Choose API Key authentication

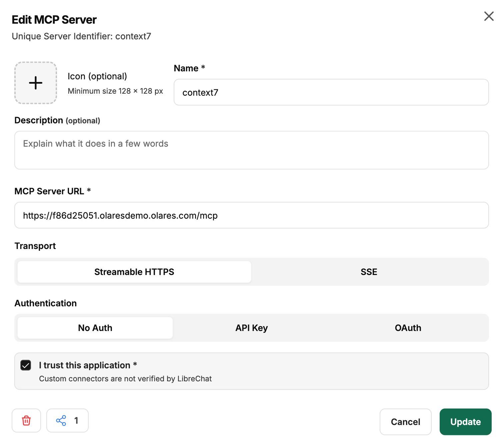pos(251,328)
